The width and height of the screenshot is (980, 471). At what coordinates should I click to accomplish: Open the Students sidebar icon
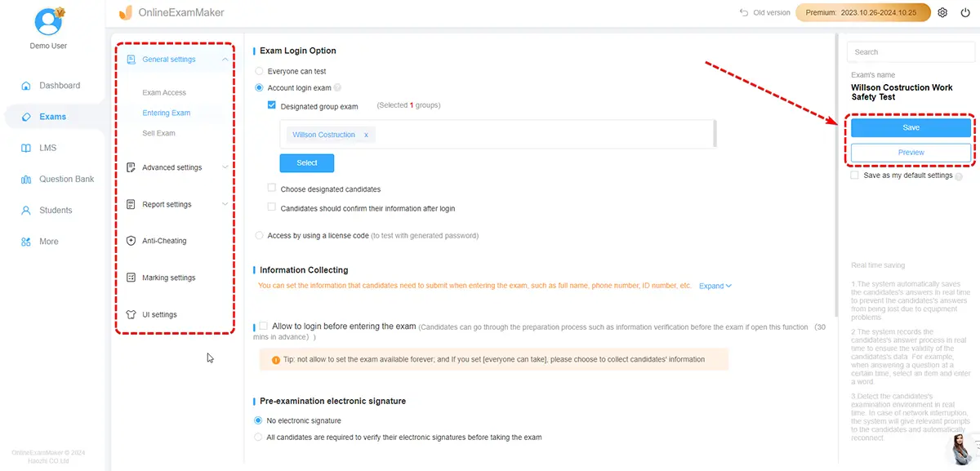pos(25,211)
